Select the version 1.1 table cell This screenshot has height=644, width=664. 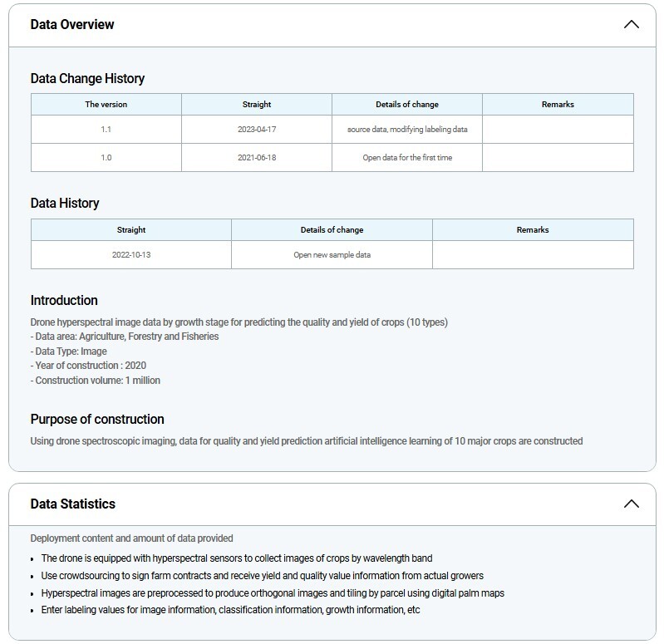pos(106,130)
